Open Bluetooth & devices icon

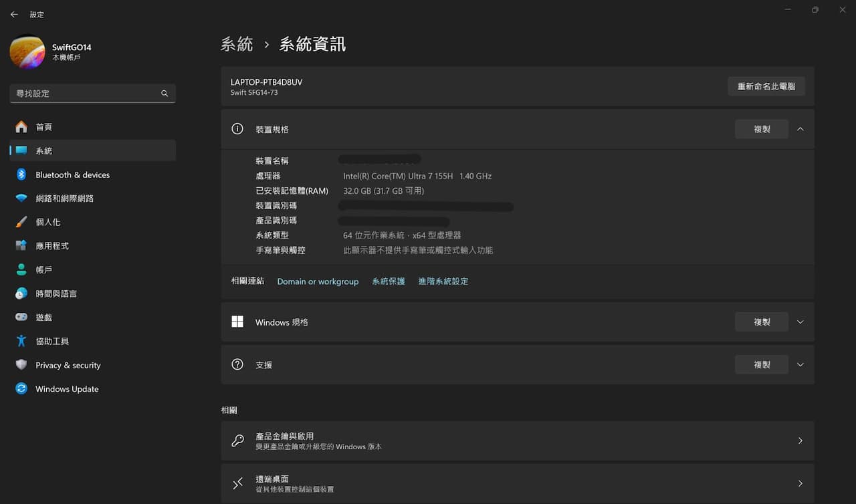click(x=21, y=174)
